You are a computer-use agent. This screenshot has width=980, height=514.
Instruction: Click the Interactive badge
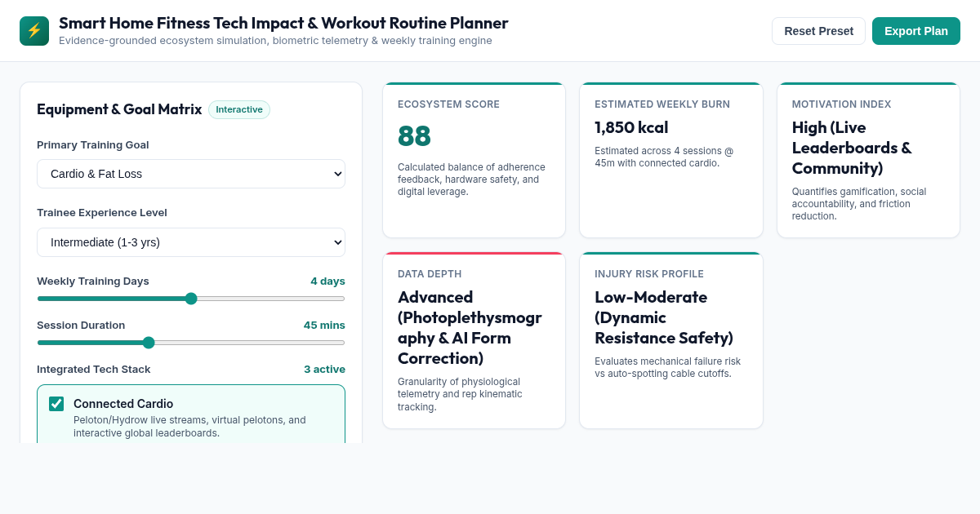click(x=239, y=109)
